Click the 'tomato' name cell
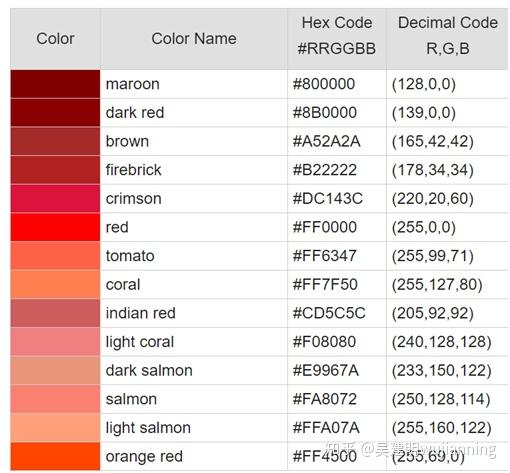Screen dimensions: 510x473 coord(194,256)
